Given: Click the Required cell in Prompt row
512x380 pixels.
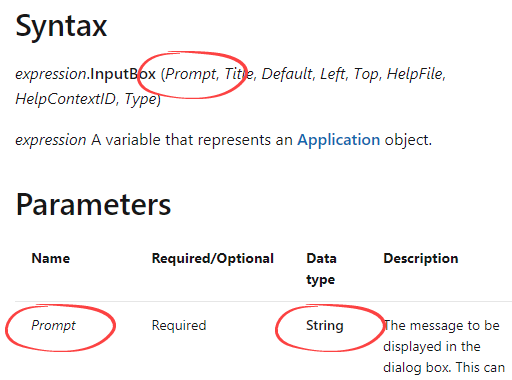Looking at the screenshot, I should point(179,325).
